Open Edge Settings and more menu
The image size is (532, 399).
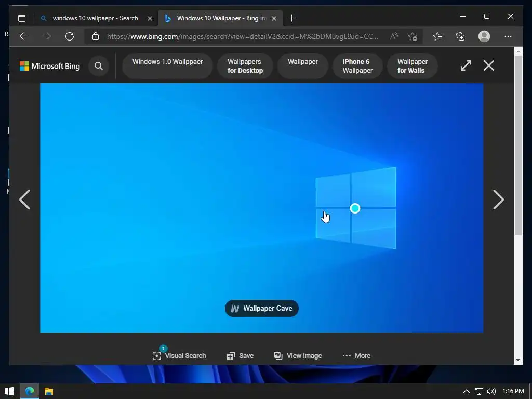click(x=508, y=36)
